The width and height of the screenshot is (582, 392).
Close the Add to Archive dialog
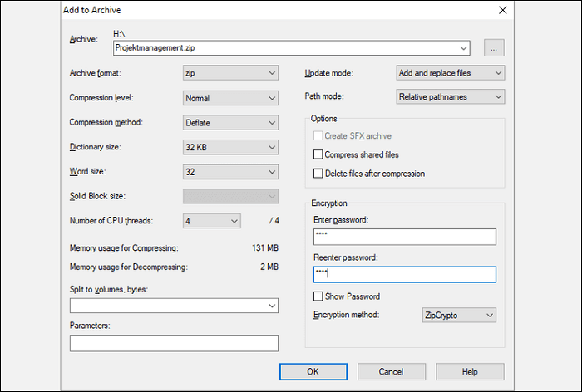(502, 10)
